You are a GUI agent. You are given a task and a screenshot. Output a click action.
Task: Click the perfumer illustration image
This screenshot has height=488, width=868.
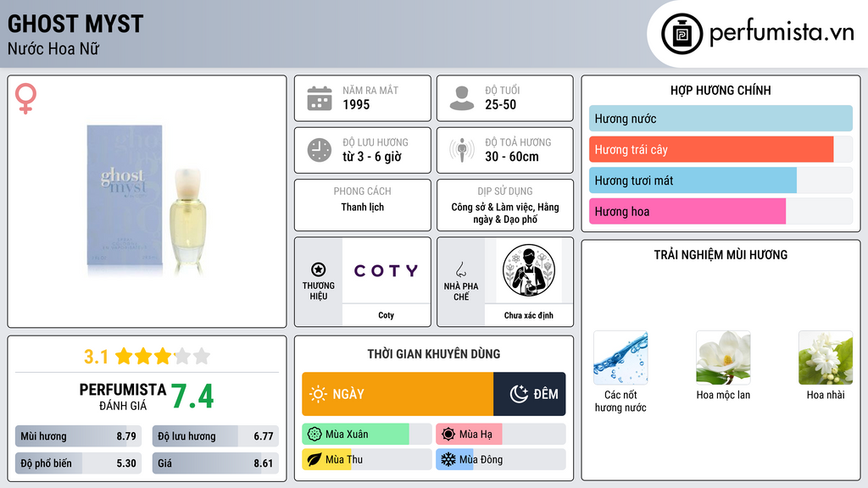tap(529, 270)
